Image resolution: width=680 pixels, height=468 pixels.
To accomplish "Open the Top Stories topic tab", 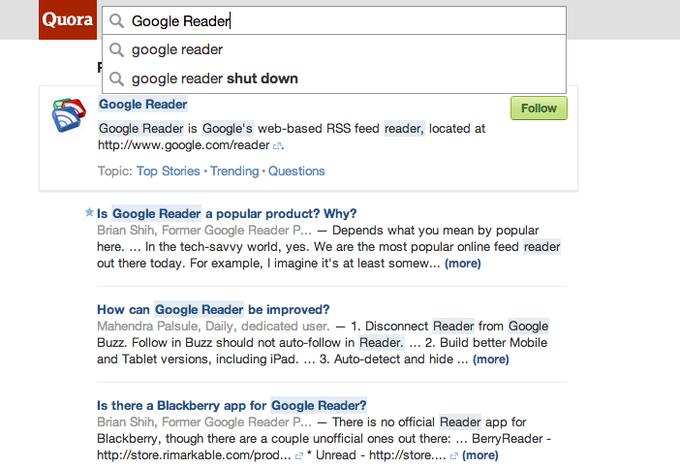I will tap(168, 171).
